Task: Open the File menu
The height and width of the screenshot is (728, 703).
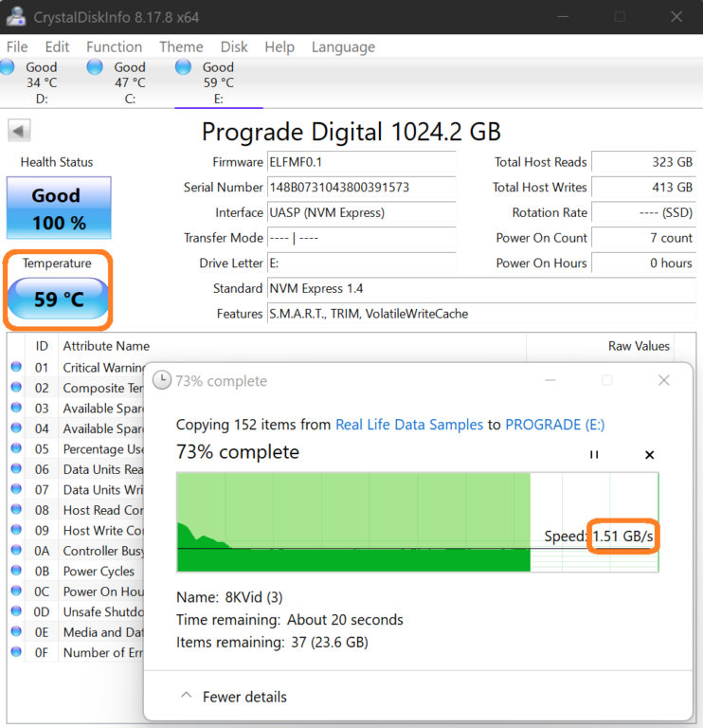Action: [x=17, y=46]
